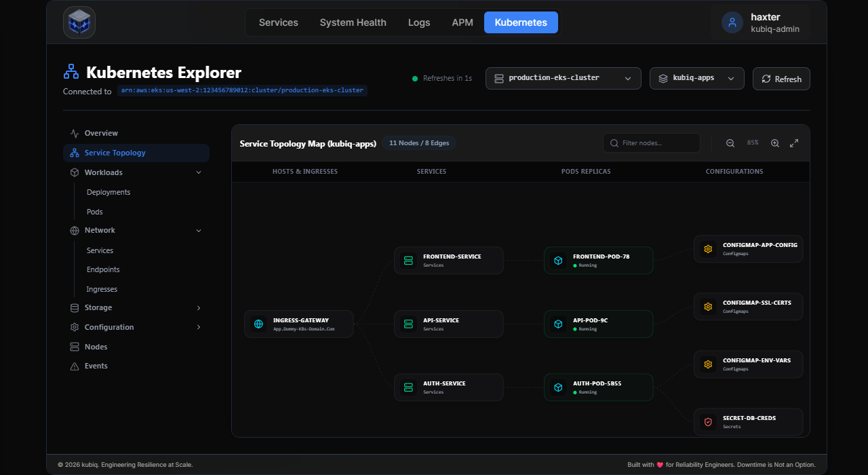Open Deployments under Workloads
Image resolution: width=868 pixels, height=475 pixels.
click(x=108, y=192)
